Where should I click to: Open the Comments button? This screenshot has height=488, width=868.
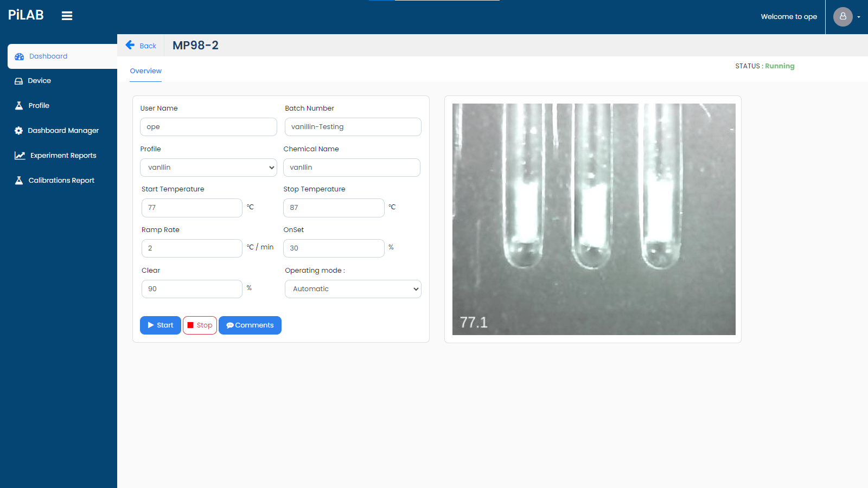(250, 325)
